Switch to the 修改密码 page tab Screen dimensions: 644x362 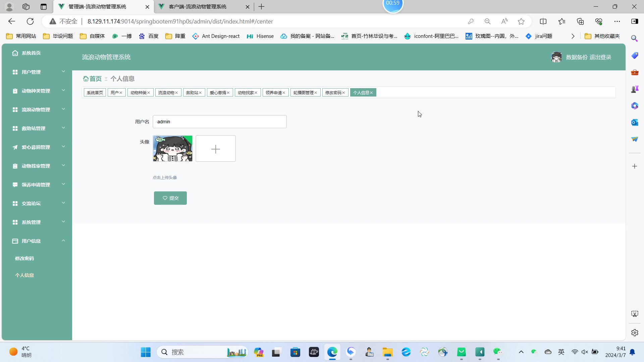coord(333,93)
